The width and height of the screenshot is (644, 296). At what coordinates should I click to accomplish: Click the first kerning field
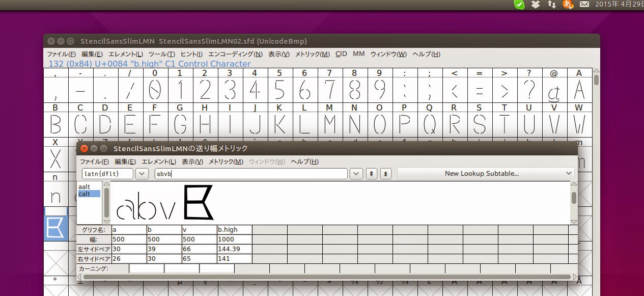coord(147,268)
